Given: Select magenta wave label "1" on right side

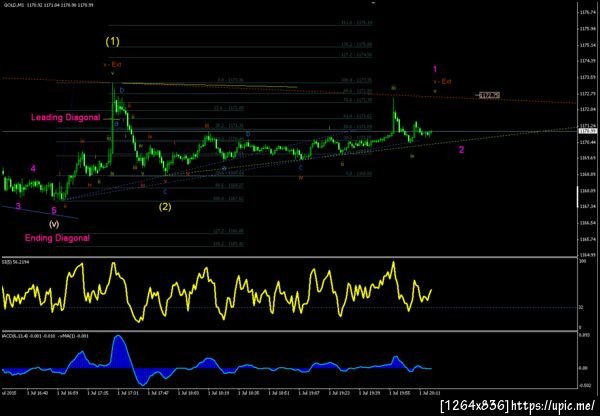Looking at the screenshot, I should click(x=435, y=69).
